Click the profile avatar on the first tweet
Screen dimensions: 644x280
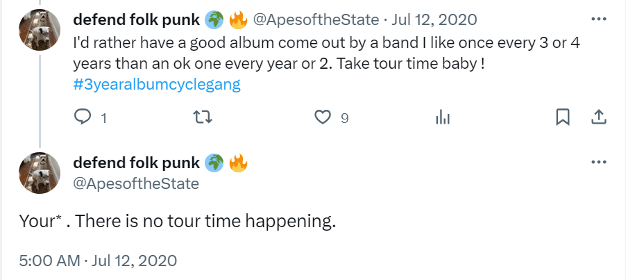point(40,31)
